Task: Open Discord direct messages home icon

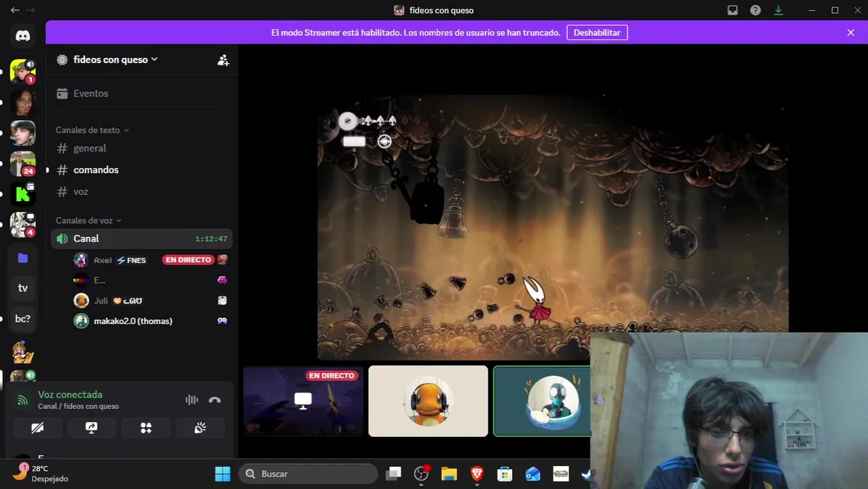Action: [22, 37]
